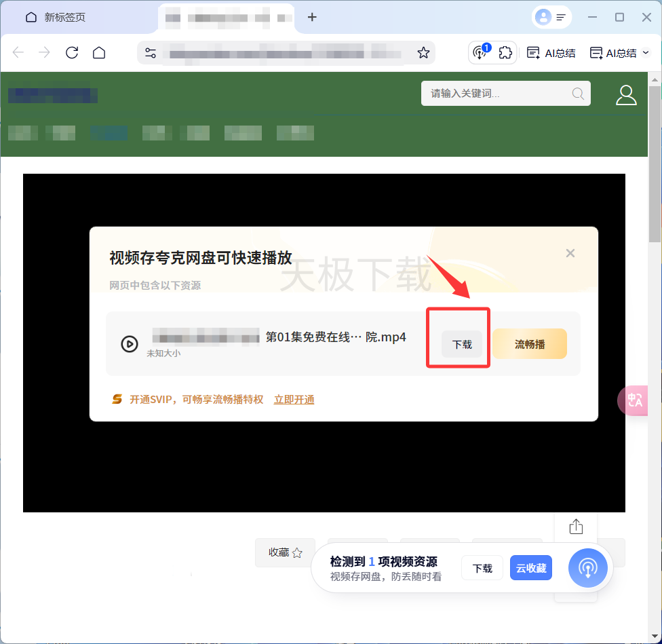Click the play icon beside the mp4 file
662x644 pixels.
tap(130, 344)
